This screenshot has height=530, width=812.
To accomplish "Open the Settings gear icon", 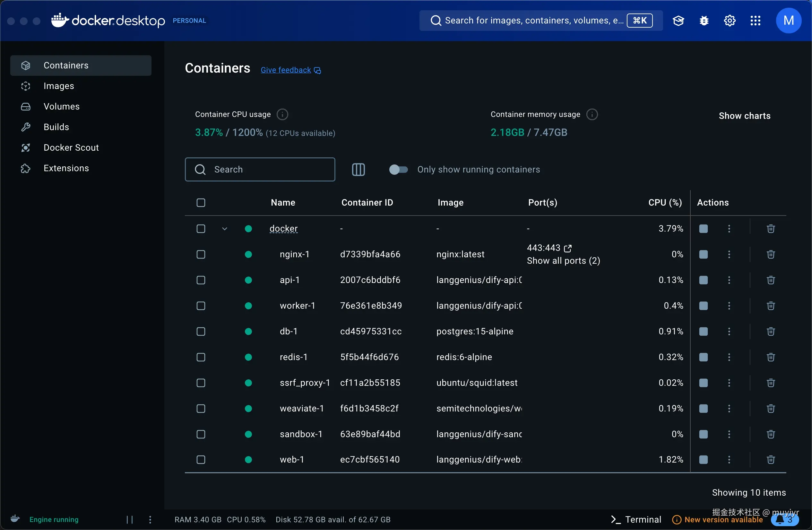I will (x=730, y=21).
